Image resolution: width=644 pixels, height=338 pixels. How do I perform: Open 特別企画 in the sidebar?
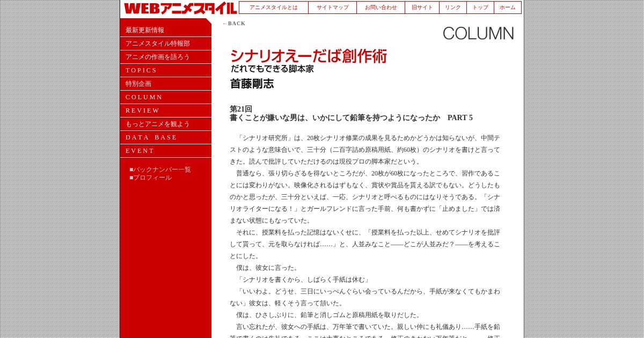coord(166,84)
